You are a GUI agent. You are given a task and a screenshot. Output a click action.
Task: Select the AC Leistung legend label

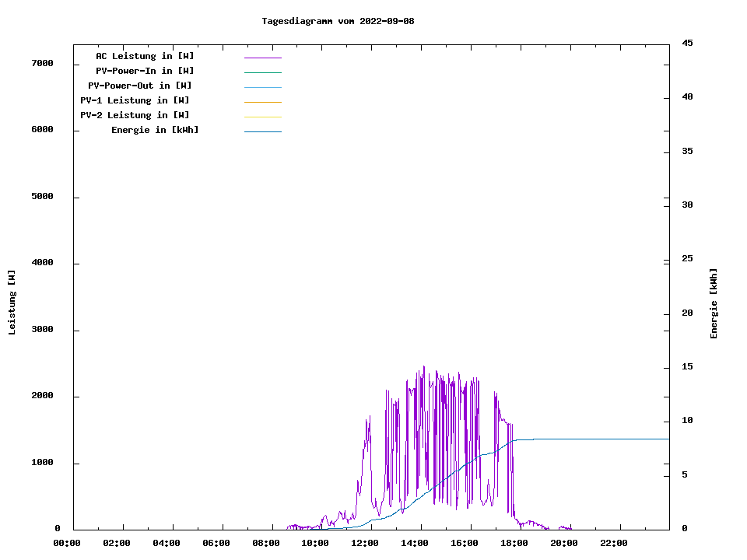[x=145, y=56]
